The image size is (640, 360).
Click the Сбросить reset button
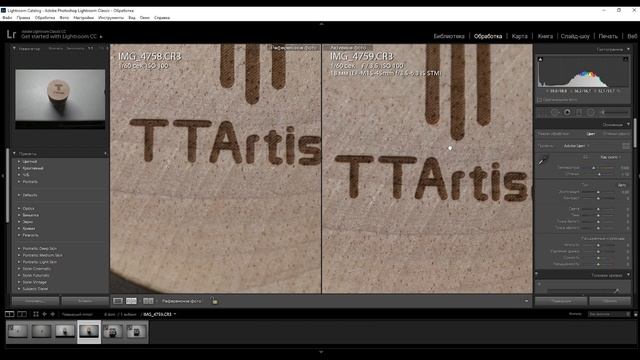[x=610, y=301]
